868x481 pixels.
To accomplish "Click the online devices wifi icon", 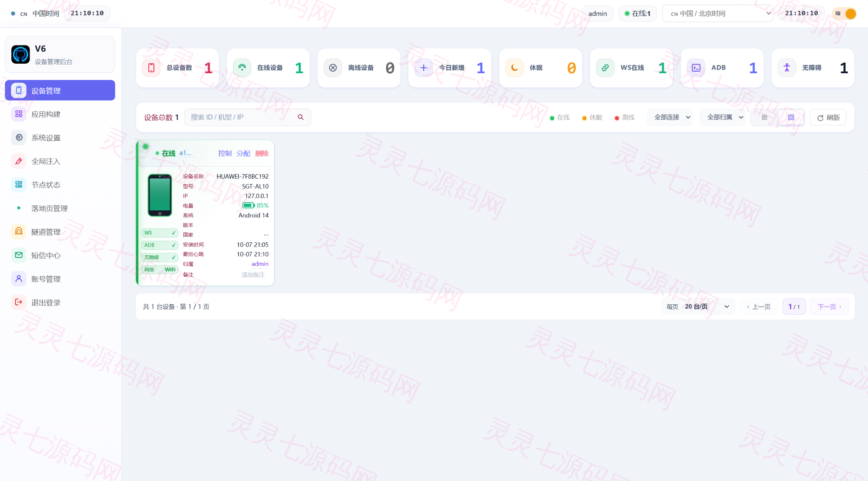I will point(242,68).
